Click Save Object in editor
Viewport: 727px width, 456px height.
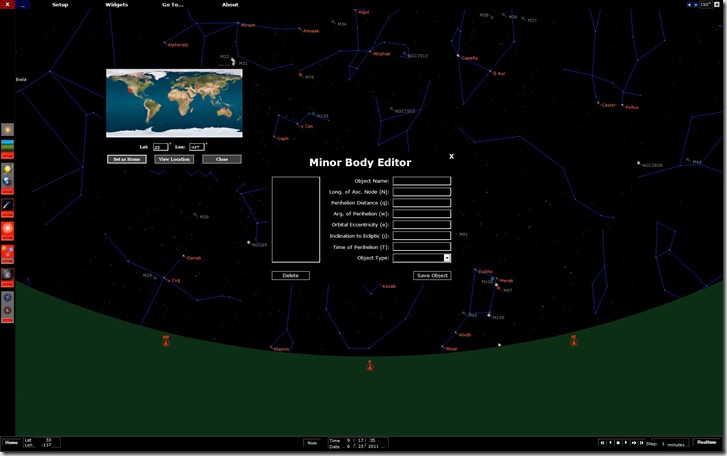(432, 275)
